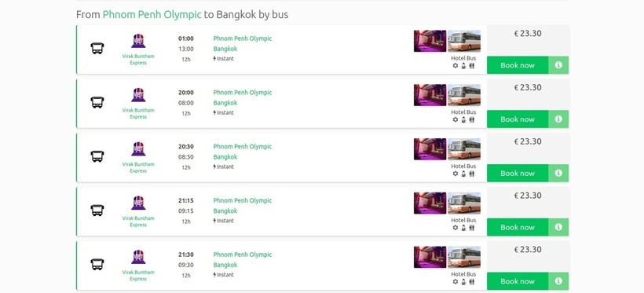This screenshot has width=644, height=293.
Task: View bus exterior thumbnail in 20:30 row
Action: [x=464, y=148]
